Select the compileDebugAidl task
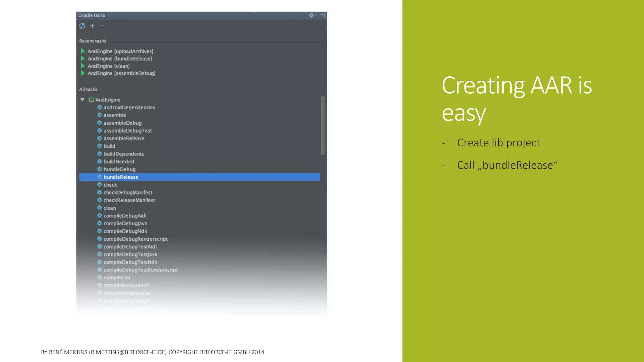This screenshot has height=362, width=644. click(x=122, y=216)
